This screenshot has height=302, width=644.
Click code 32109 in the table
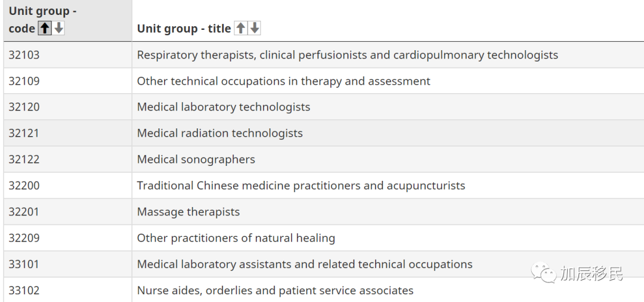24,81
